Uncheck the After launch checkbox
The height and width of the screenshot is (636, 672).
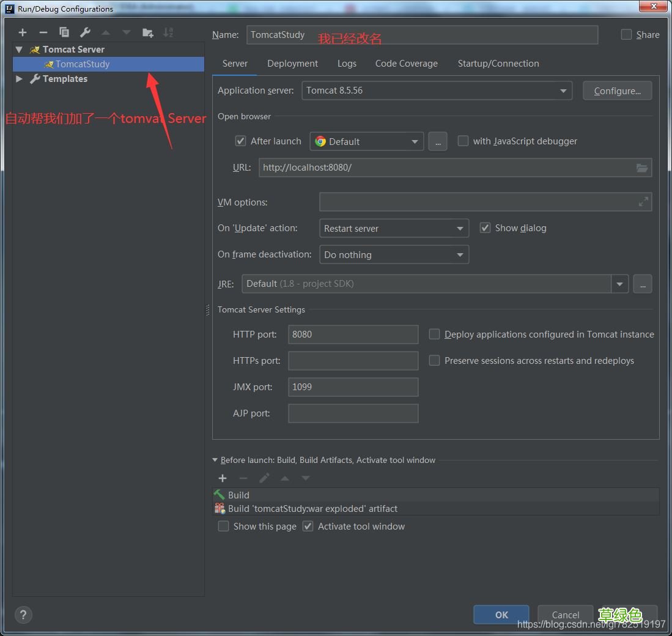[241, 141]
